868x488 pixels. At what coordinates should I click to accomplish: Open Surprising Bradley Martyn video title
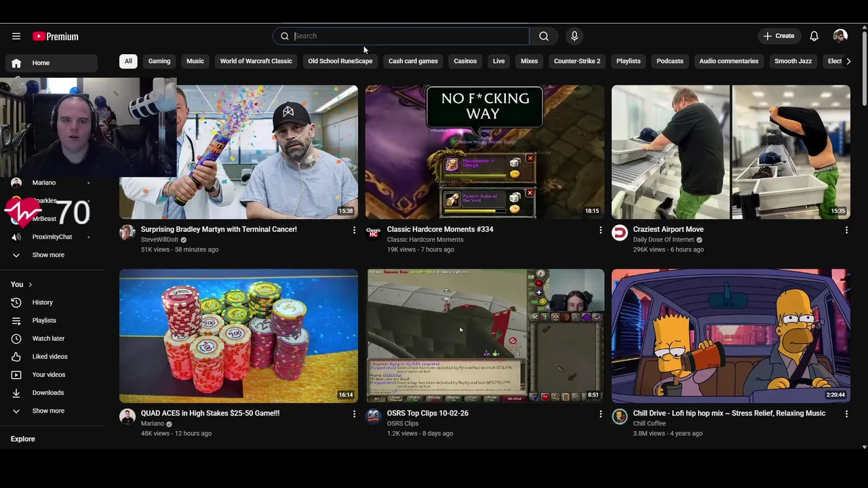pyautogui.click(x=219, y=229)
